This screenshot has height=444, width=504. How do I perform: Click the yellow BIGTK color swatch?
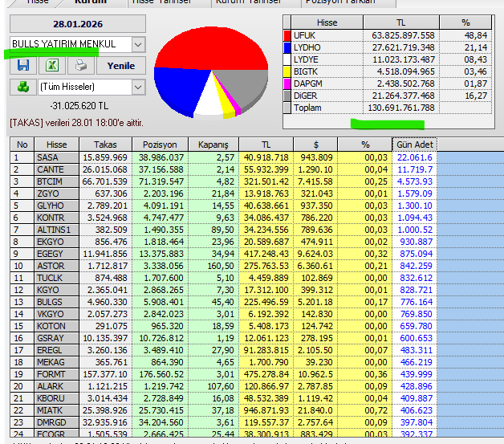pos(287,71)
